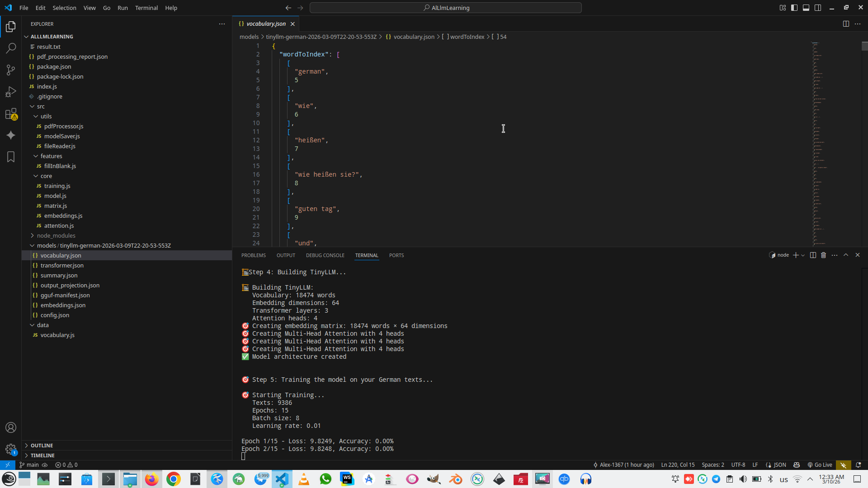Open the Accounts icon in activity bar

click(x=11, y=427)
